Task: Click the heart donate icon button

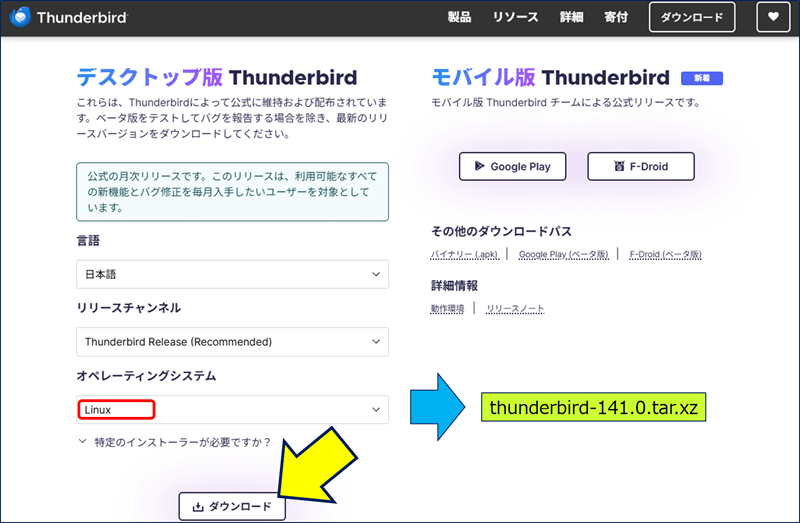Action: point(773,17)
